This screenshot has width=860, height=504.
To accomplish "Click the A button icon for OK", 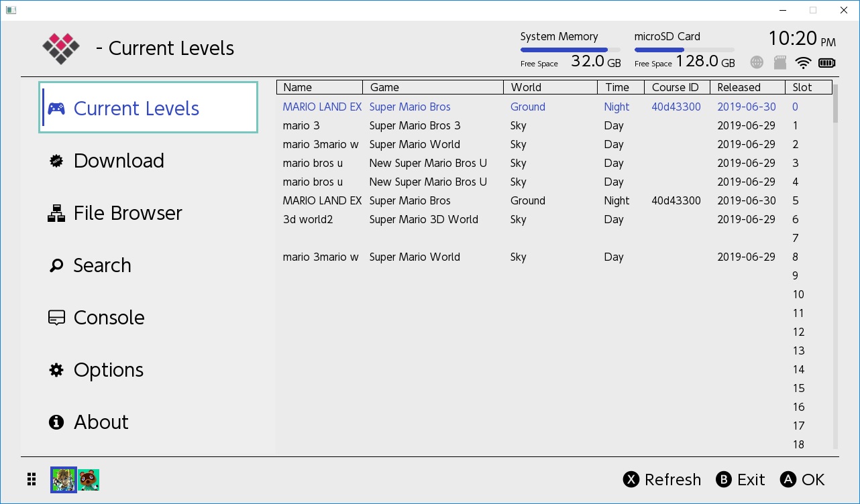I will 788,479.
